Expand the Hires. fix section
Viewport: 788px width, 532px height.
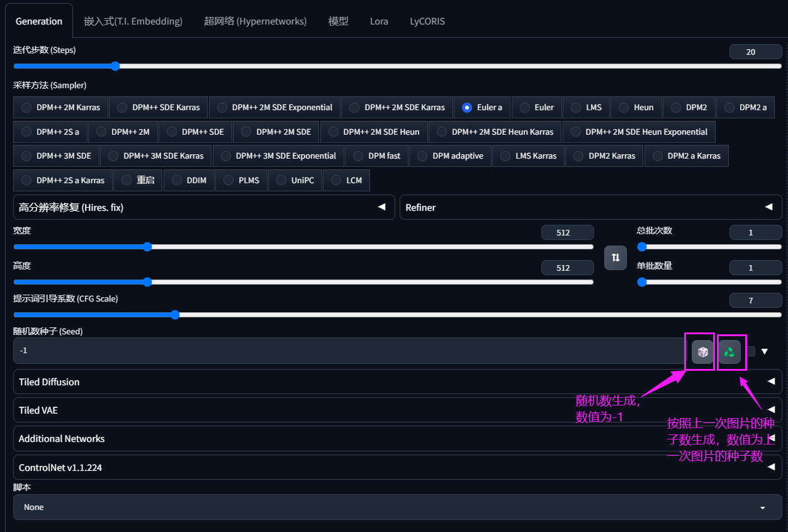(x=203, y=207)
